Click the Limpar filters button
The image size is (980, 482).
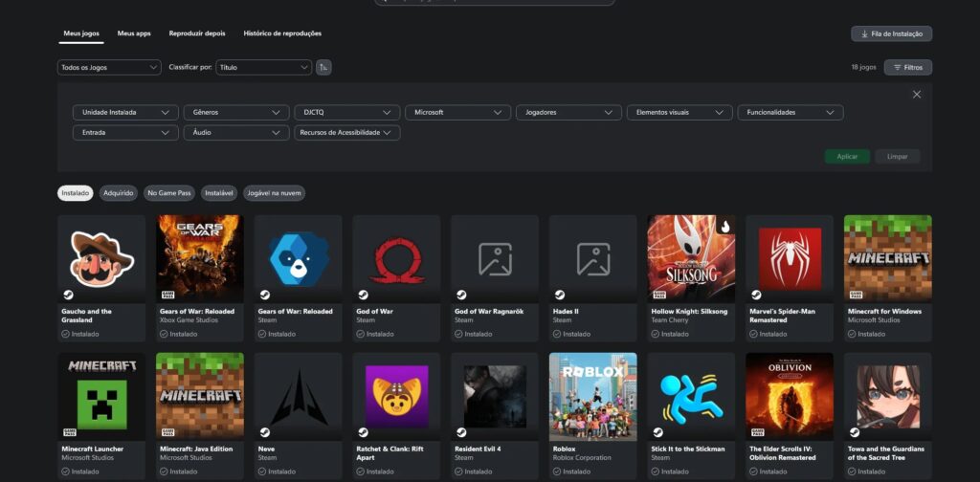point(897,157)
